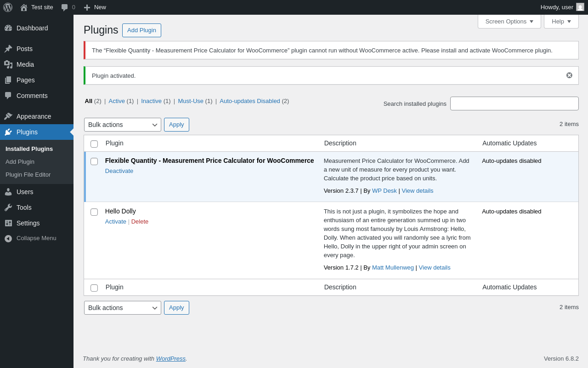
Task: Click the Appearance paintbrush icon
Action: tap(8, 116)
